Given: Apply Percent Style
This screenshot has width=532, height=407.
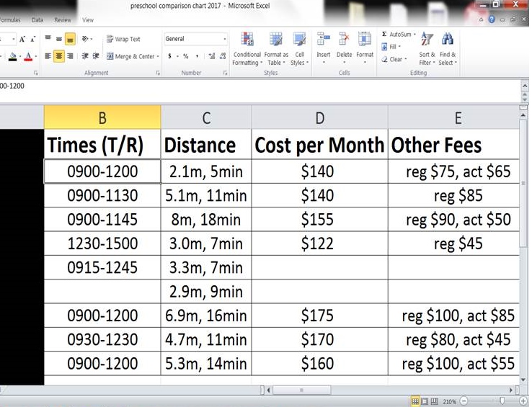Looking at the screenshot, I should point(185,56).
